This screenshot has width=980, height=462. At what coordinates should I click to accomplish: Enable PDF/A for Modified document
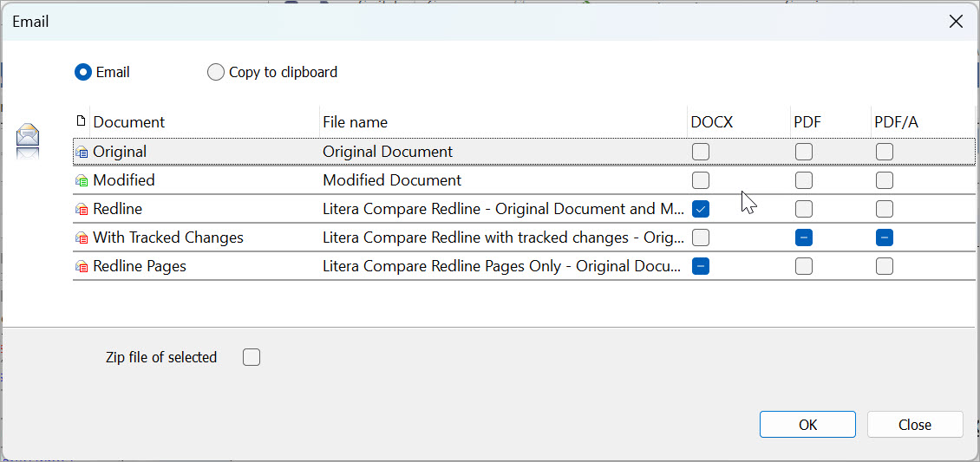(885, 180)
